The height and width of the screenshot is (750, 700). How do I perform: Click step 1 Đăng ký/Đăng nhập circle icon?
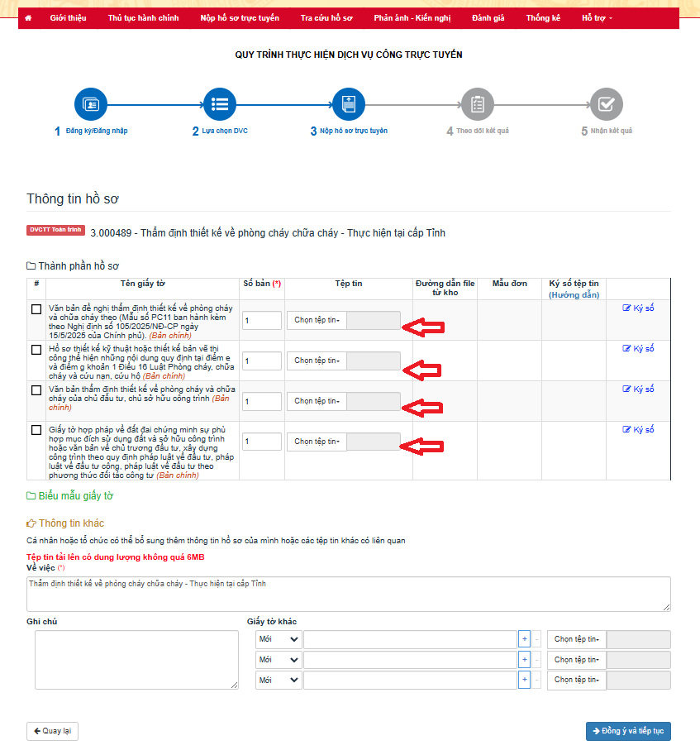tap(91, 104)
